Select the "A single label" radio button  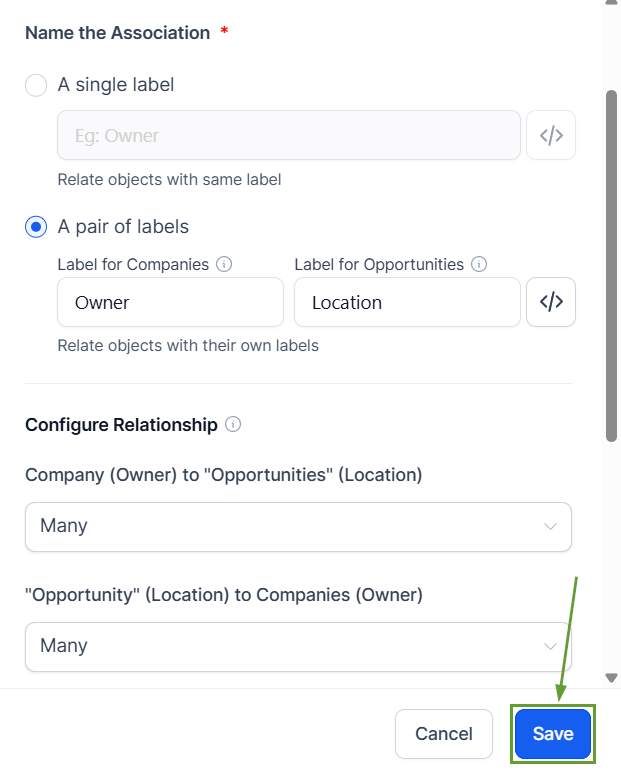pos(36,85)
